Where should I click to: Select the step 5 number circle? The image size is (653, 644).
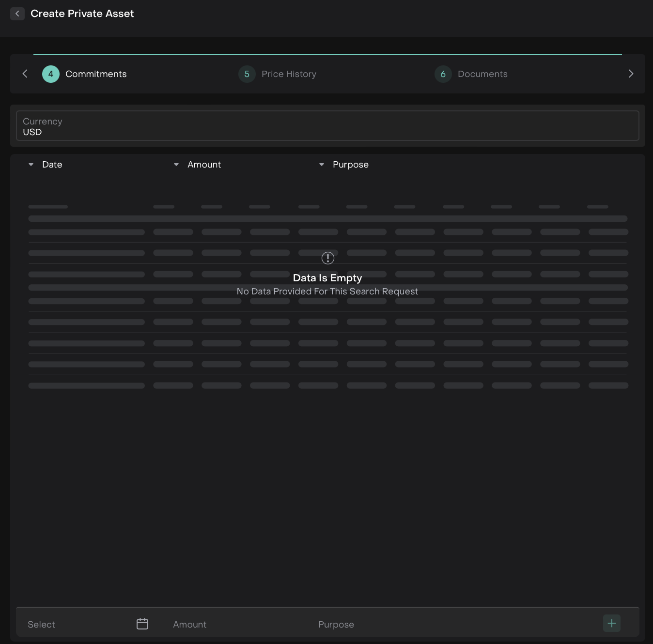tap(247, 74)
